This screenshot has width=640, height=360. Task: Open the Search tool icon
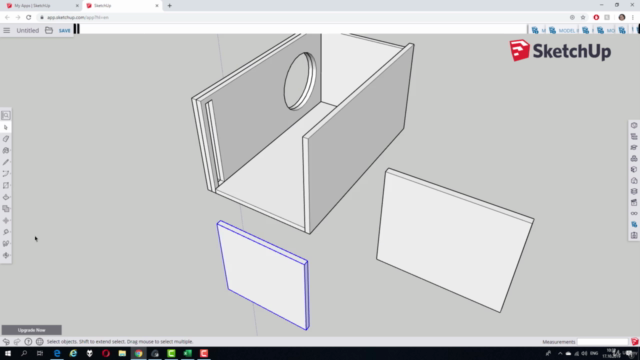pos(6,116)
